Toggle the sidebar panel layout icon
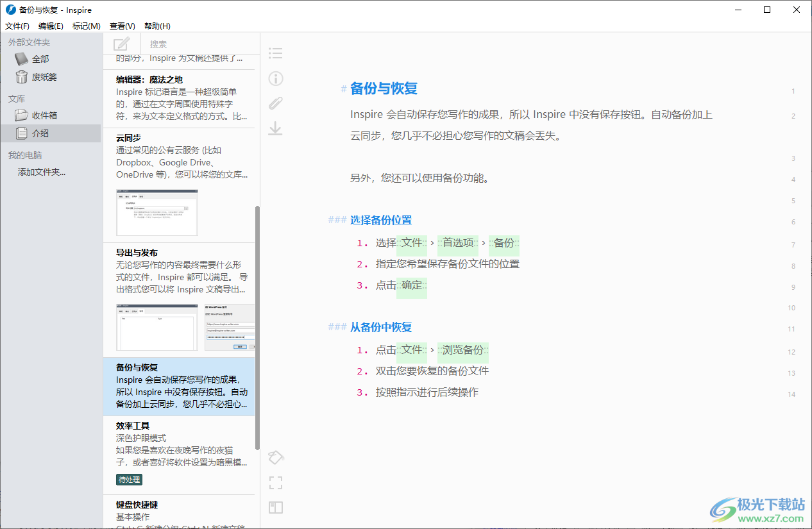812x529 pixels. click(x=275, y=508)
